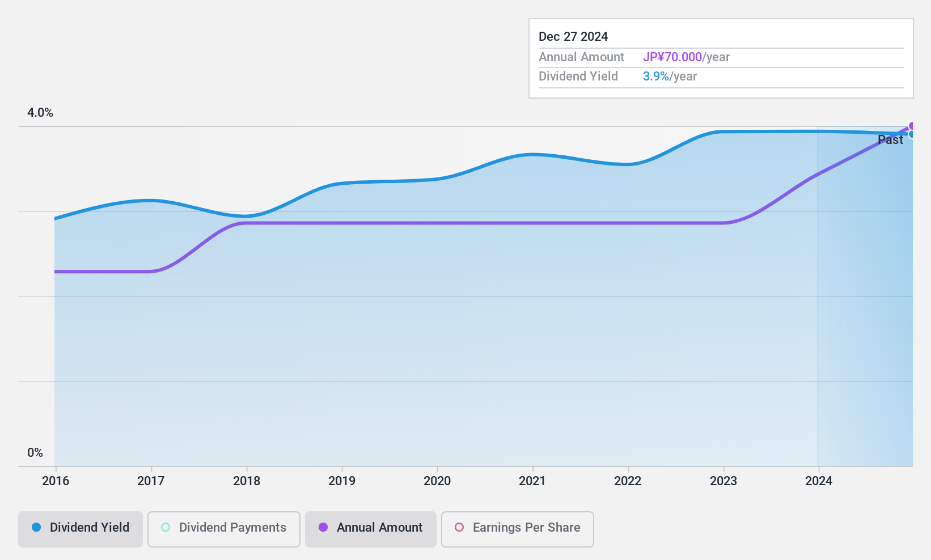Toggle the Dividend Yield series
The image size is (931, 560).
(x=80, y=529)
